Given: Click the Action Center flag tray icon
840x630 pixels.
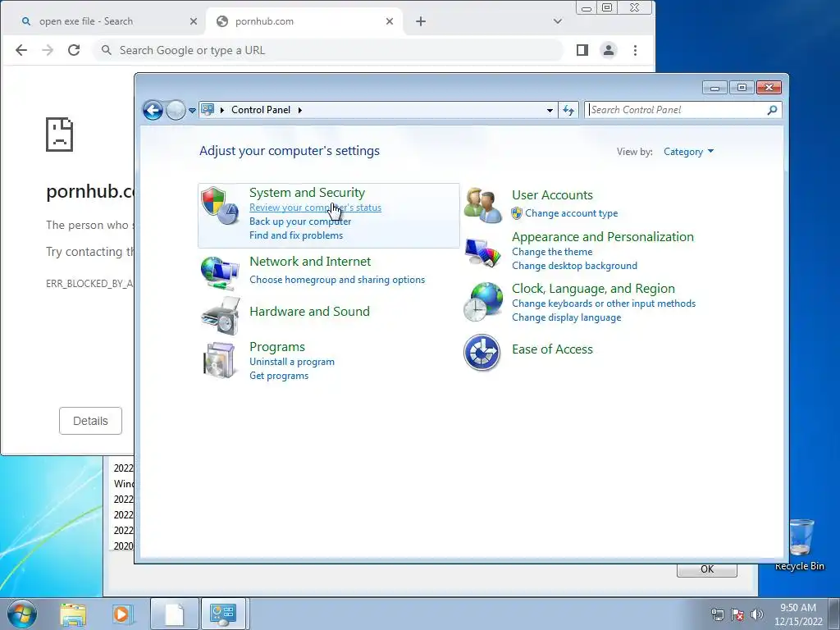Looking at the screenshot, I should point(737,614).
